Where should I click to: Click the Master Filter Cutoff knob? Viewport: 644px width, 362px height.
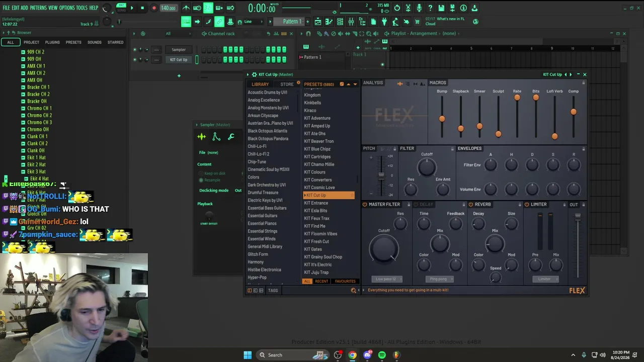click(384, 248)
